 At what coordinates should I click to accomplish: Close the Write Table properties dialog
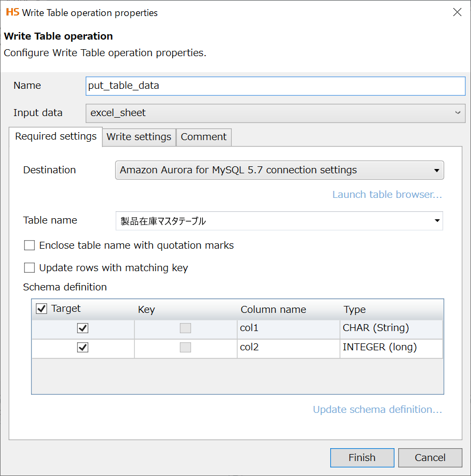[457, 12]
